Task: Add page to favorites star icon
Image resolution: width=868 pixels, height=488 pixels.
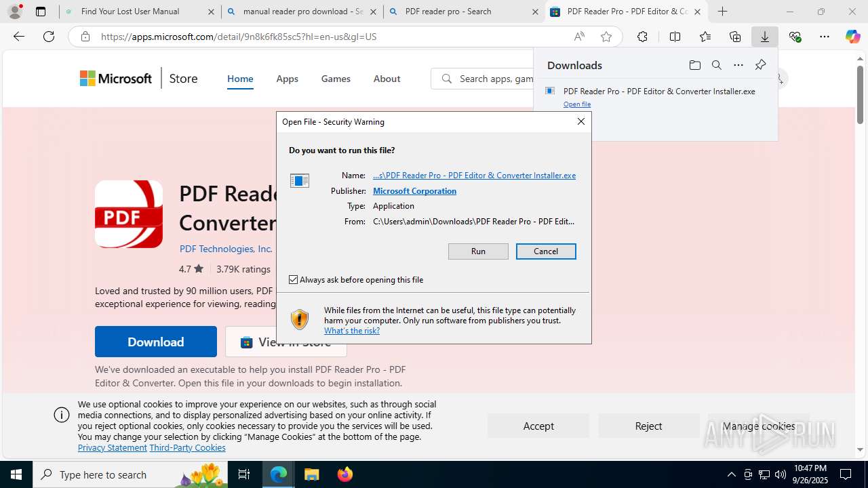Action: tap(606, 37)
